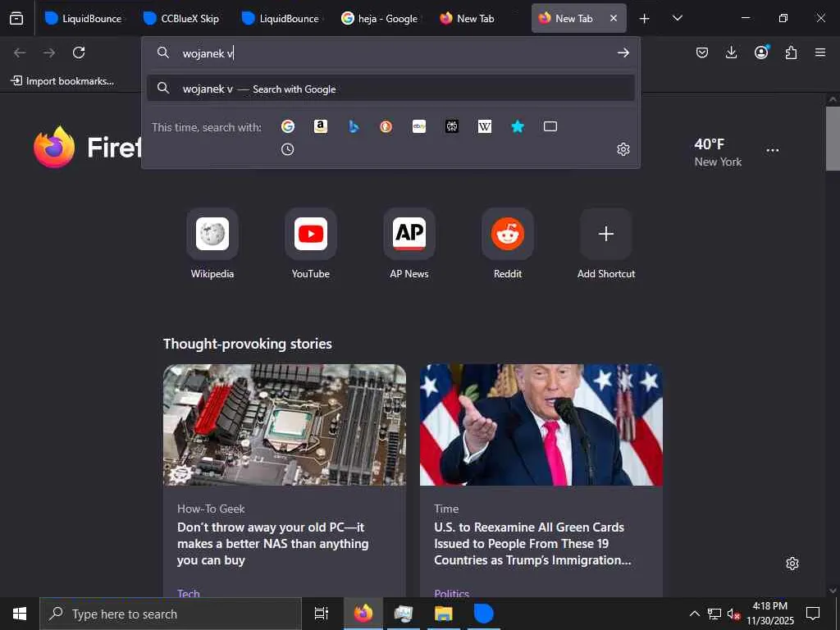Open the muted volume tray icon
Image resolution: width=840 pixels, height=630 pixels.
click(733, 614)
